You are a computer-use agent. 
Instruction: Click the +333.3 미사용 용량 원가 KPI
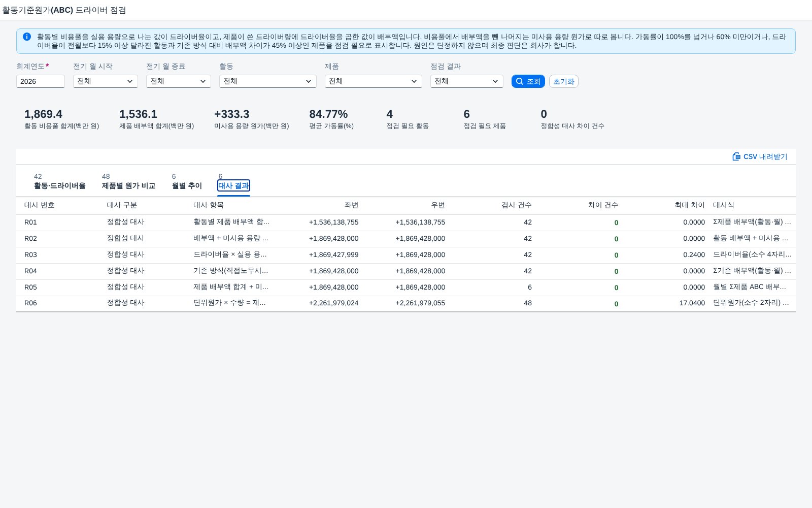pos(251,119)
